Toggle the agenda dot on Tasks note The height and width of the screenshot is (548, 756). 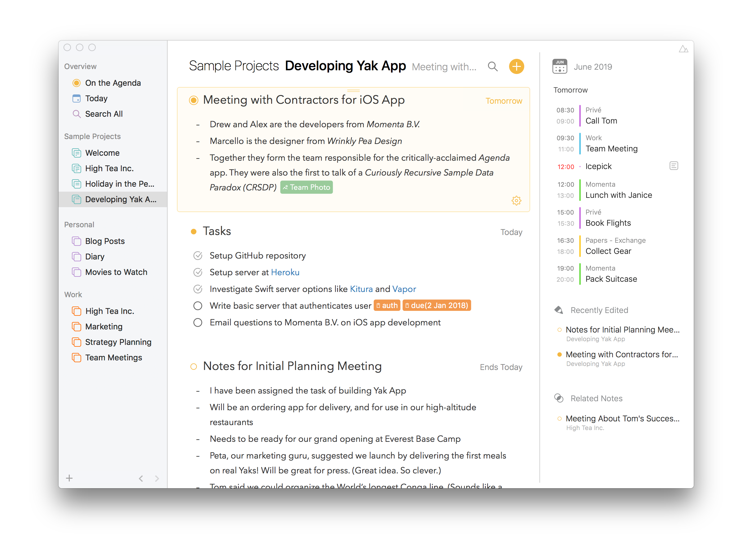pyautogui.click(x=193, y=232)
